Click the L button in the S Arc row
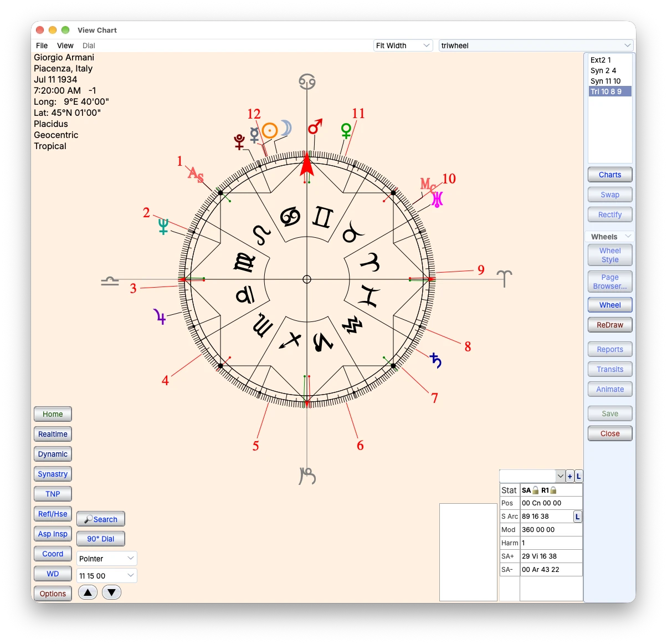This screenshot has height=644, width=667. pos(577,517)
